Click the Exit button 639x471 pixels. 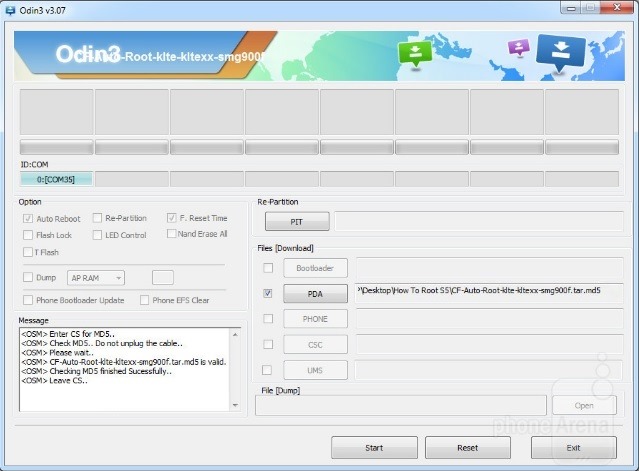point(573,448)
